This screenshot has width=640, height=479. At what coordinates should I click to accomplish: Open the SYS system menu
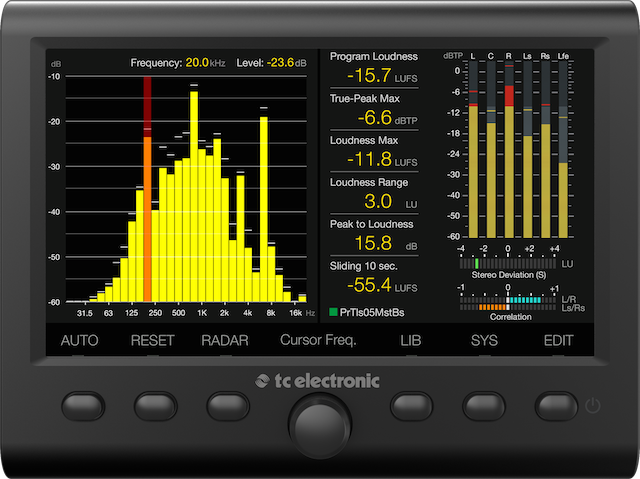click(484, 341)
